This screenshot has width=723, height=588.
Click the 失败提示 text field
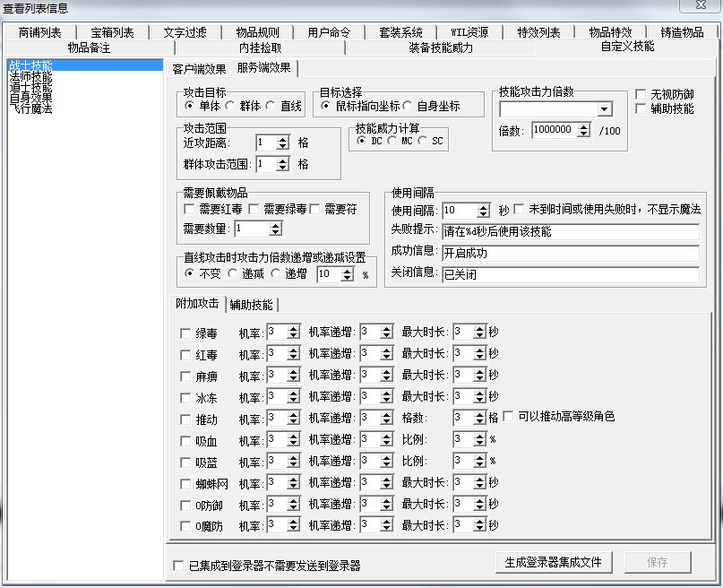pos(570,231)
